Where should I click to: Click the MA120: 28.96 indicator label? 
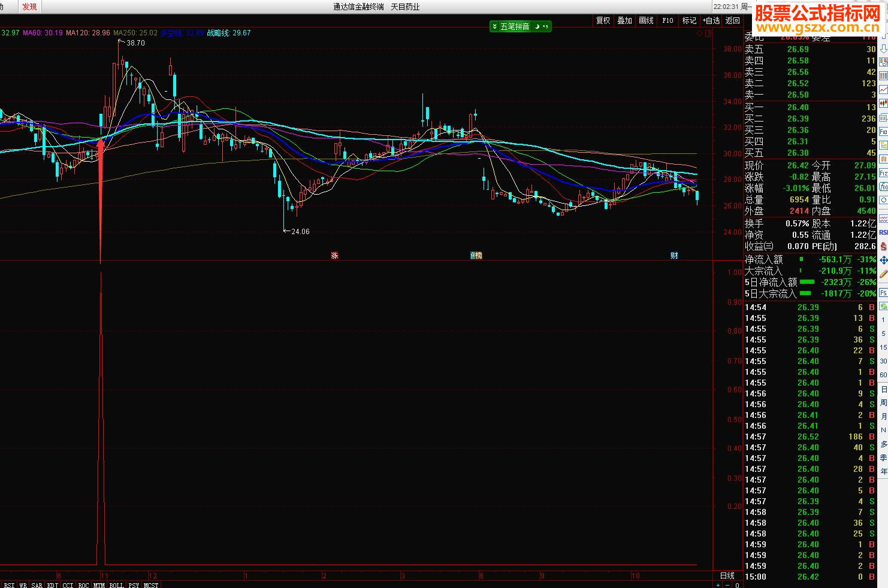88,33
